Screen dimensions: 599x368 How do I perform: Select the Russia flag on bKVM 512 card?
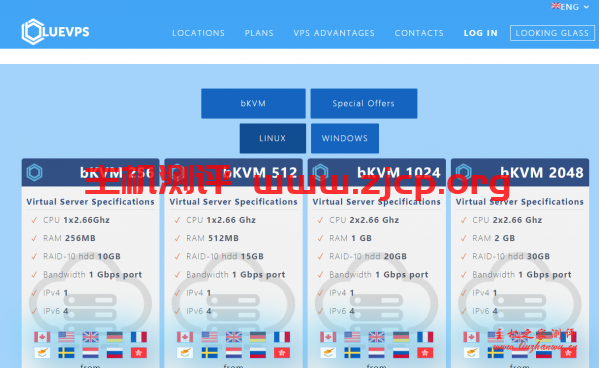[x=258, y=353]
